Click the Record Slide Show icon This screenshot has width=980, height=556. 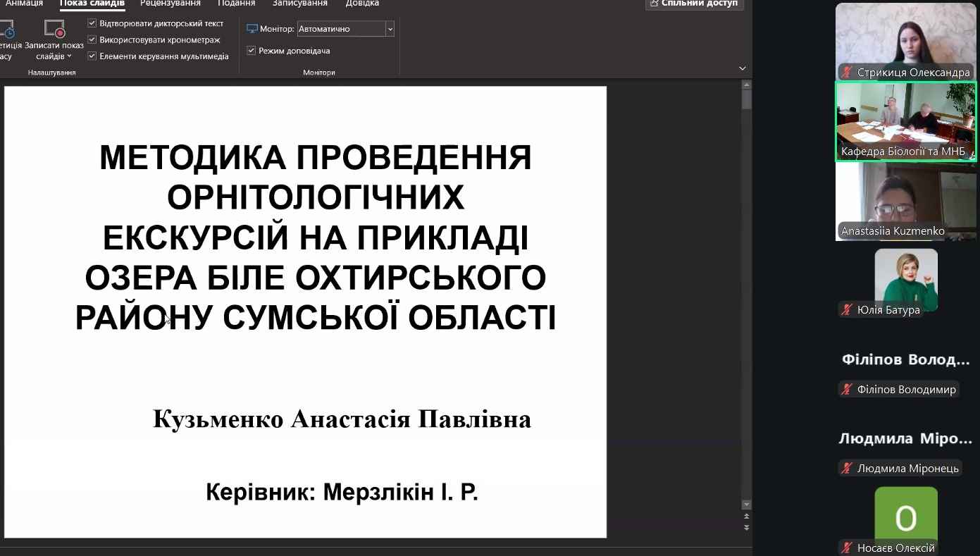click(54, 29)
